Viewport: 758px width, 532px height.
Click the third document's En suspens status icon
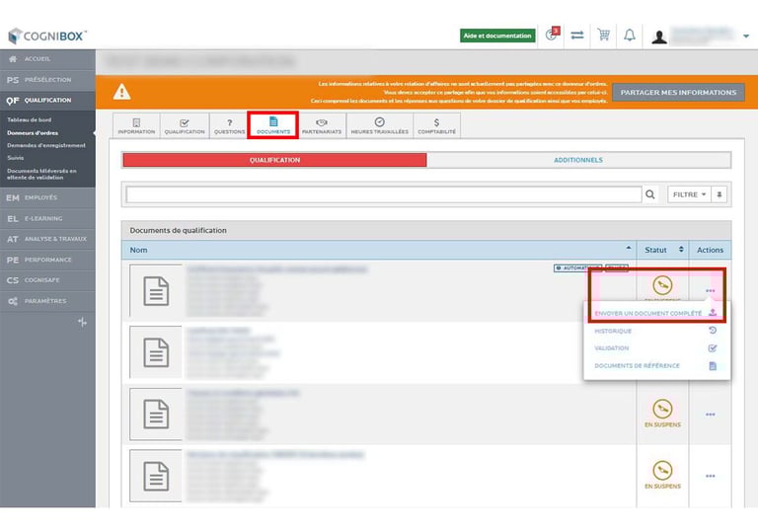click(662, 410)
